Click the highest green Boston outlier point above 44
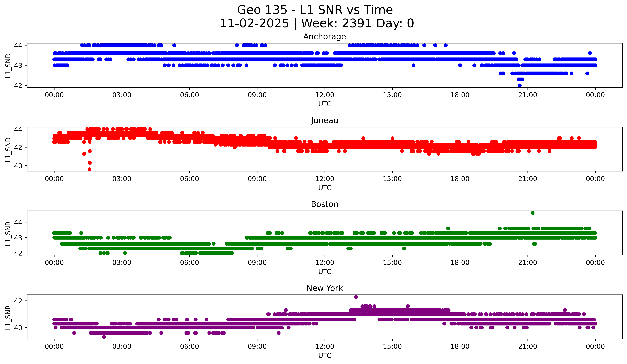The height and width of the screenshot is (364, 627). [x=532, y=213]
